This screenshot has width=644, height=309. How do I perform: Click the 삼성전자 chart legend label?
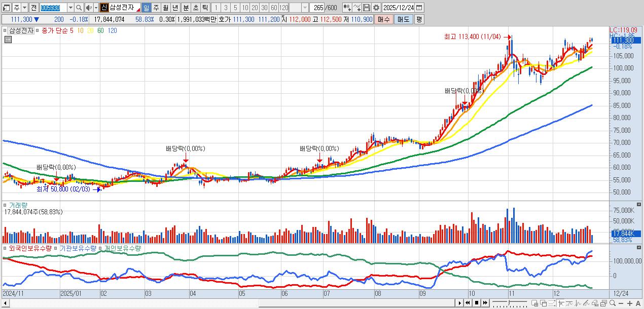pos(21,30)
